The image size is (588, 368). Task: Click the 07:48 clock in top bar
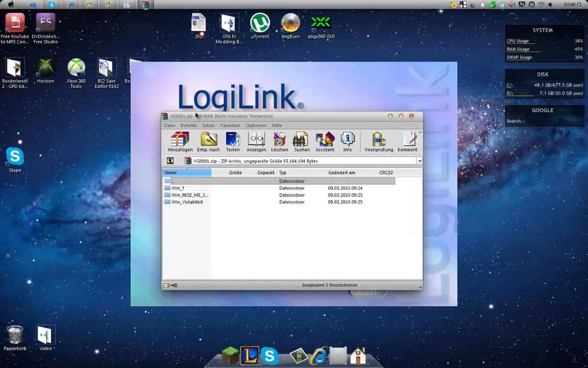pos(569,5)
